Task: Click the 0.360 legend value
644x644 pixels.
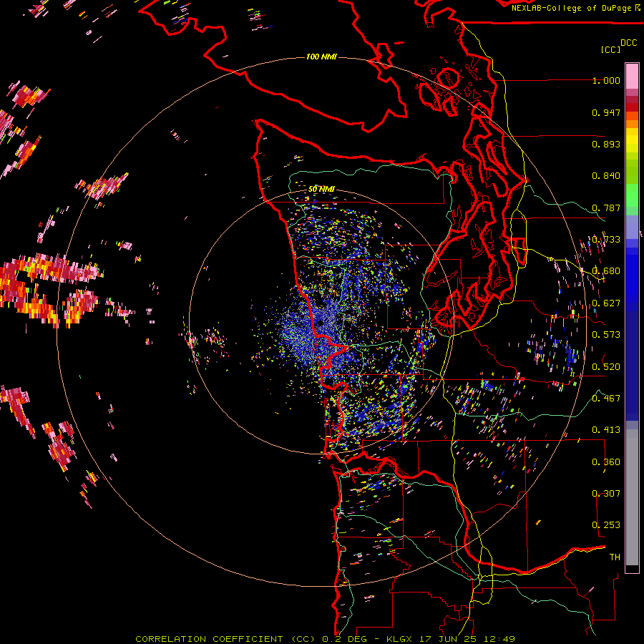Action: (606, 462)
